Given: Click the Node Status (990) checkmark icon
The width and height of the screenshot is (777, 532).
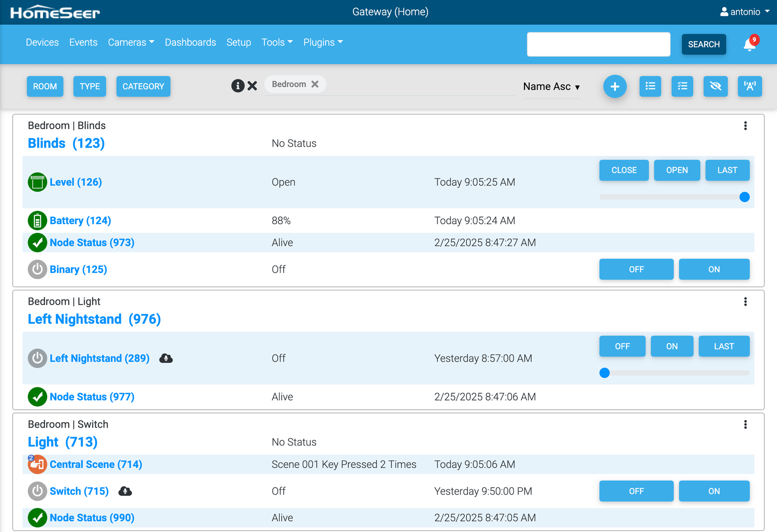Looking at the screenshot, I should click(x=37, y=517).
